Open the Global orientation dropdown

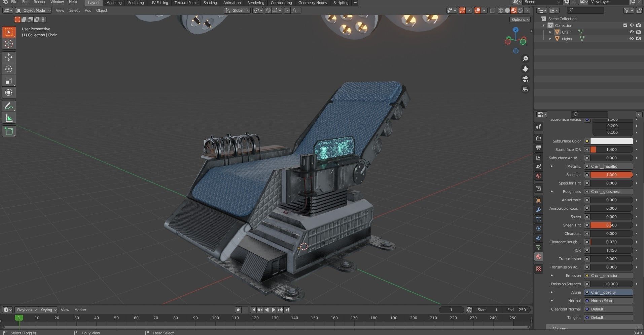coord(238,10)
